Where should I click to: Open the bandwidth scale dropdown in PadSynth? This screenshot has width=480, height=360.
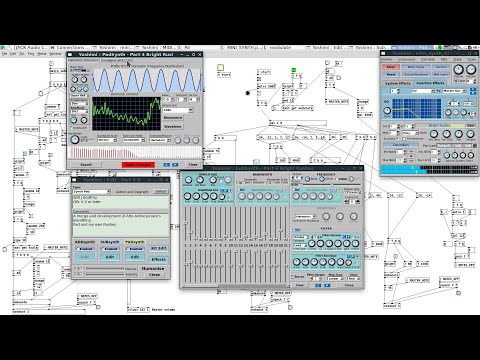107,140
